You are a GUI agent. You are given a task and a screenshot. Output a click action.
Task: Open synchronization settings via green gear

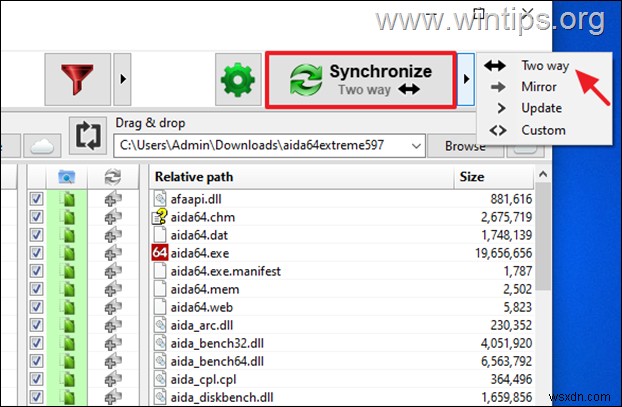coord(238,79)
